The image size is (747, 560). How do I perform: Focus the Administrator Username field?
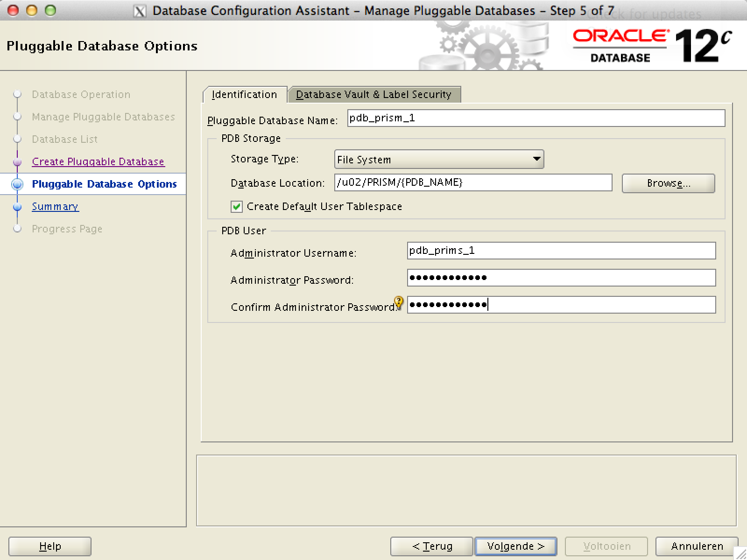(561, 251)
